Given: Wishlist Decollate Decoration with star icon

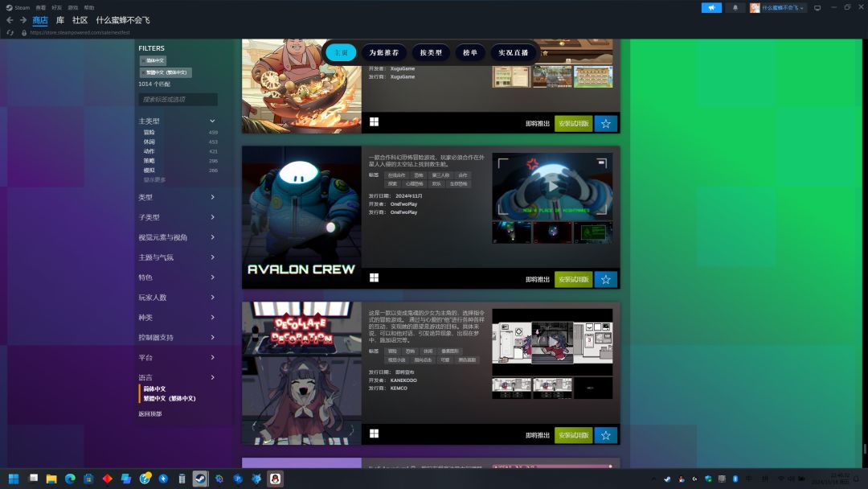Looking at the screenshot, I should coord(606,435).
